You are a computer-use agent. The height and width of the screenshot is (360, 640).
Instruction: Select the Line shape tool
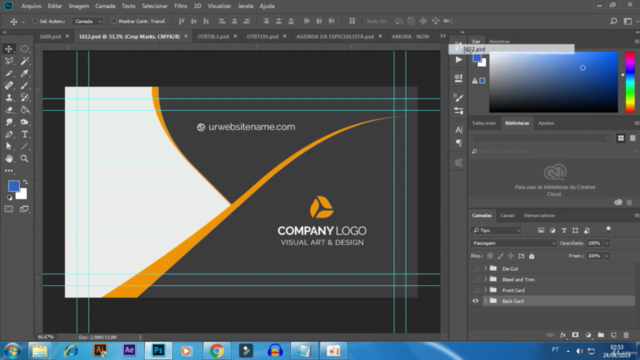(x=24, y=147)
